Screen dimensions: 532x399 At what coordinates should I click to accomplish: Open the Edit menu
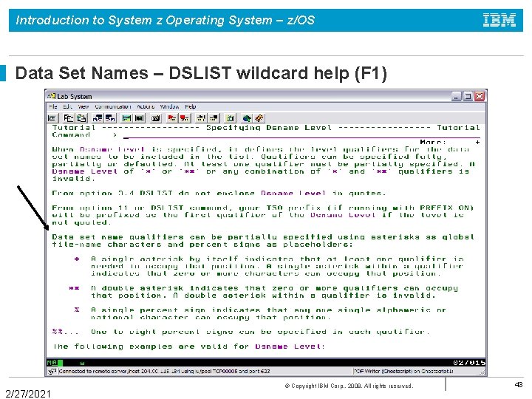(67, 106)
